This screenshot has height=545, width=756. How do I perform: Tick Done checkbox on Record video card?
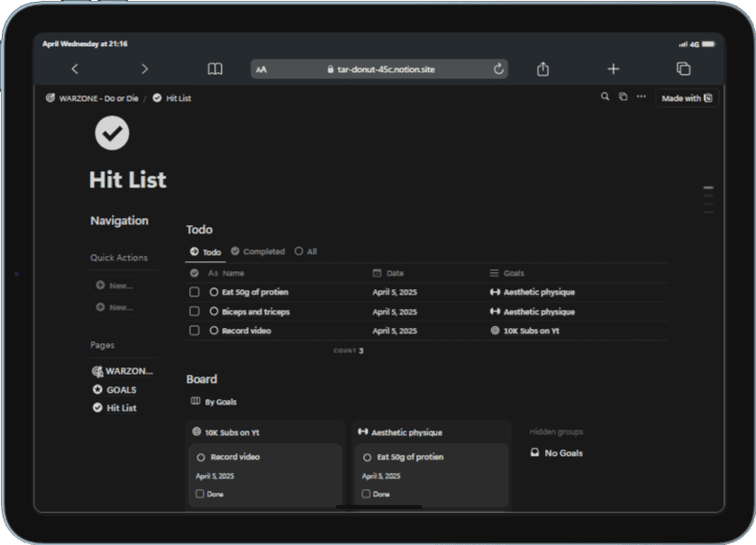click(x=200, y=494)
